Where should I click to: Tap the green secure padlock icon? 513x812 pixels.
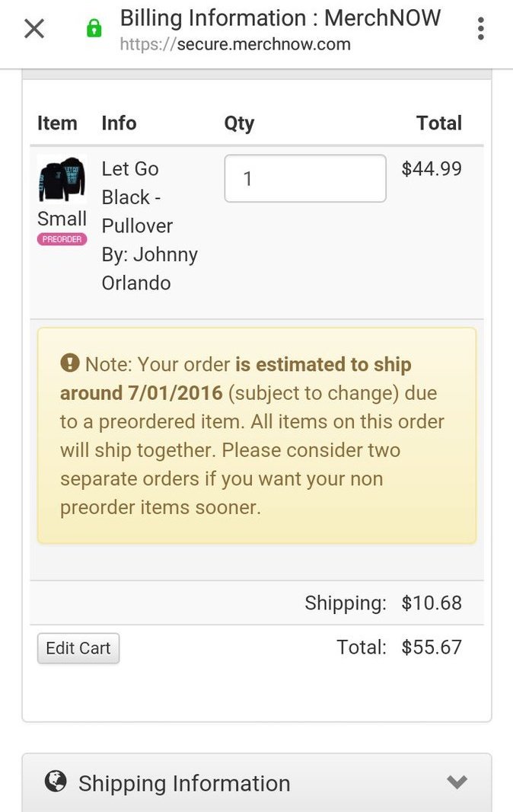(94, 28)
